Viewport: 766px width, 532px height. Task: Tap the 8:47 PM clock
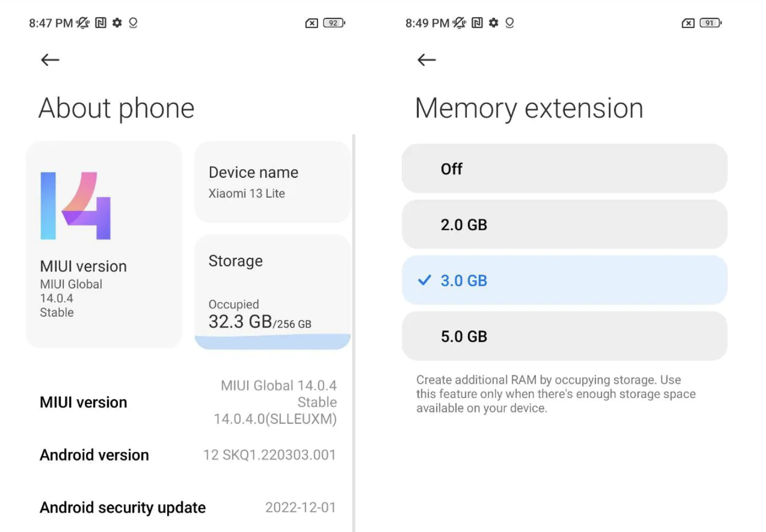point(51,23)
